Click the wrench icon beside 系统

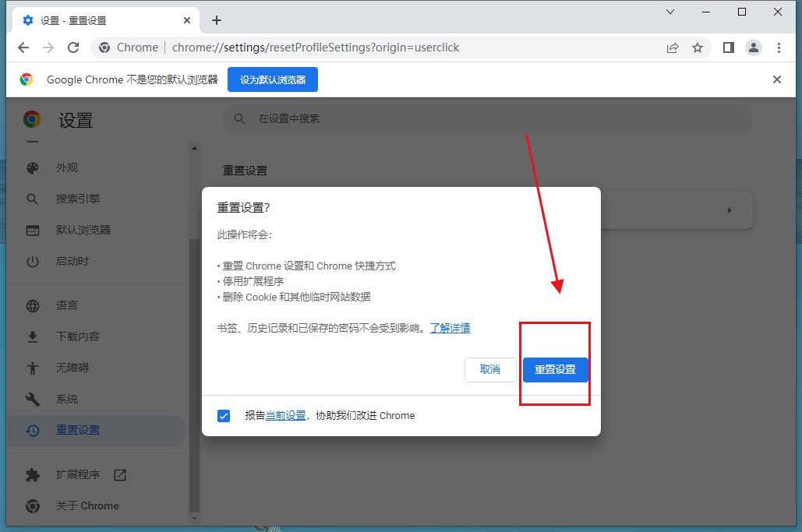point(32,399)
